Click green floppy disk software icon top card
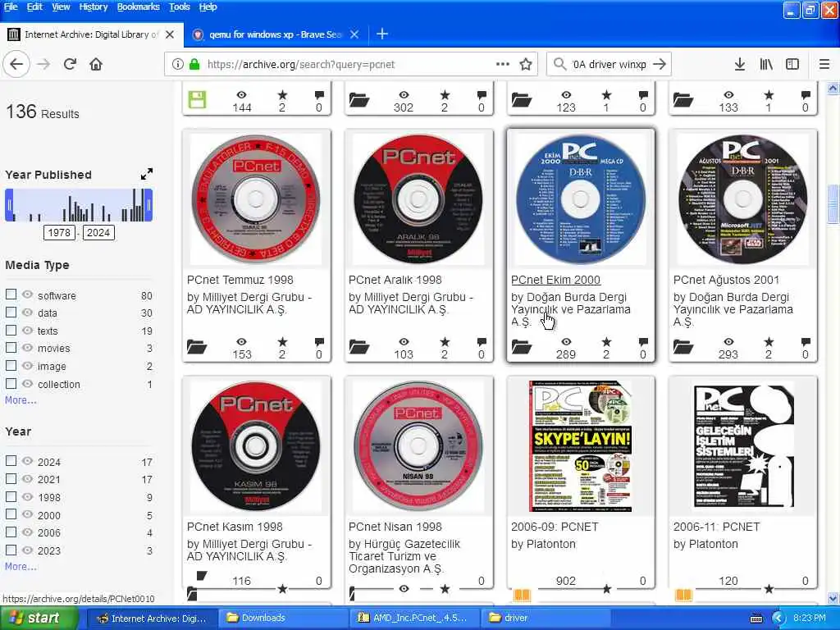This screenshot has width=840, height=630. tap(197, 99)
